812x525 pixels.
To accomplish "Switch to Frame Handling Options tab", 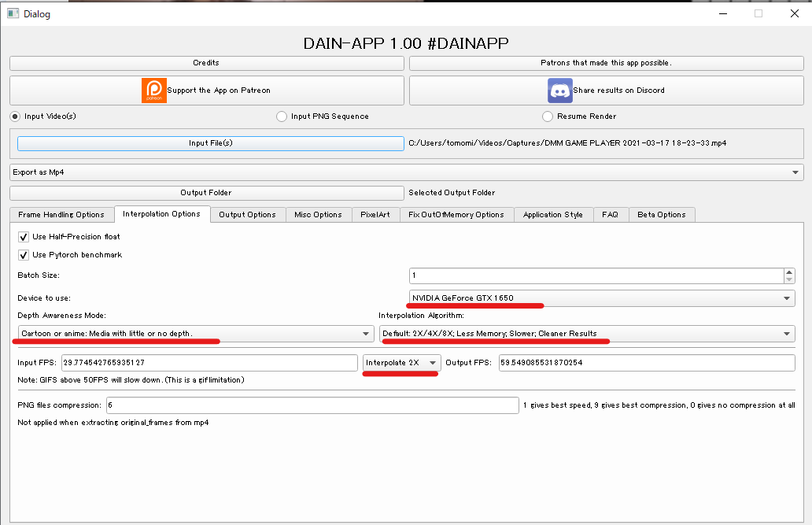I will (61, 215).
